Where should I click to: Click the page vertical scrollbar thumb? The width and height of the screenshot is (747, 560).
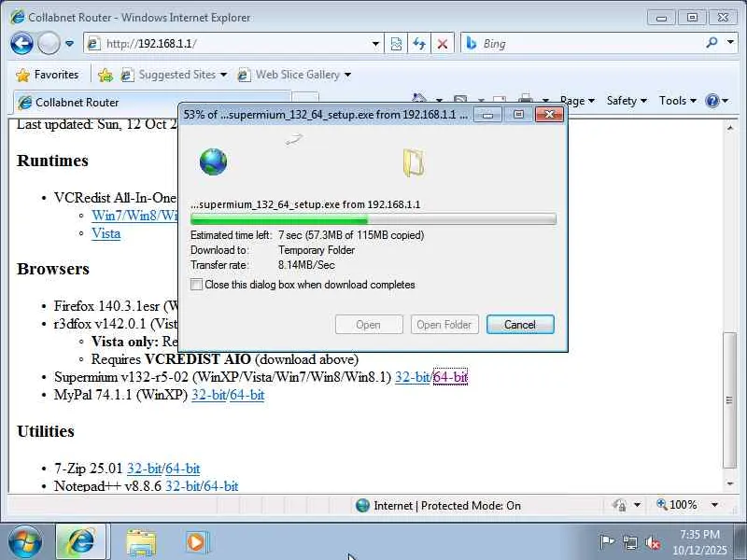pyautogui.click(x=729, y=400)
